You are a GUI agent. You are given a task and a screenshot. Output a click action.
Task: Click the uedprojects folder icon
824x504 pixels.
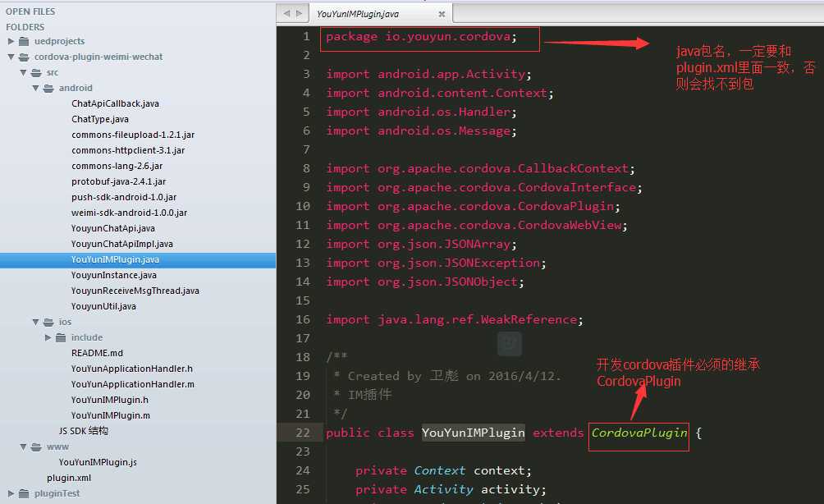tap(24, 41)
